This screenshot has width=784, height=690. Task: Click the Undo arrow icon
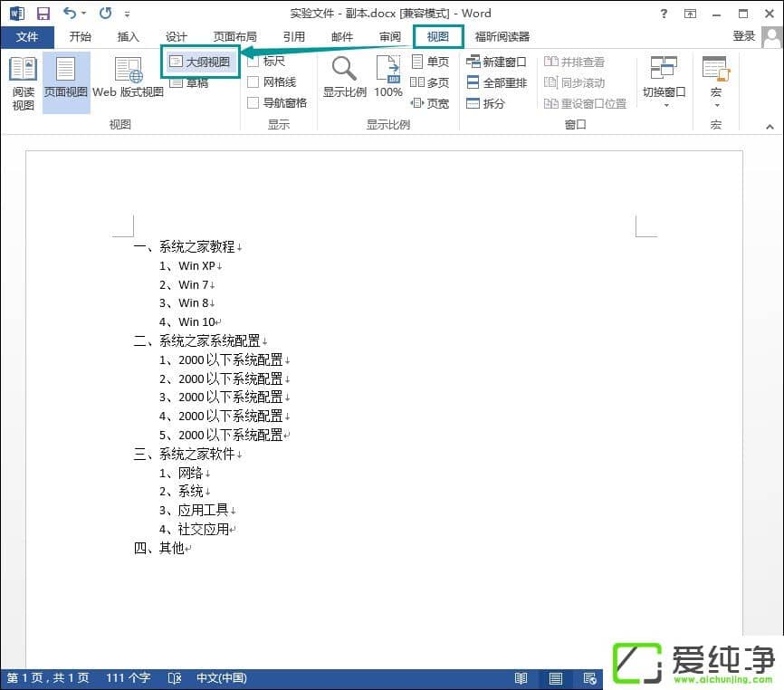tap(70, 14)
